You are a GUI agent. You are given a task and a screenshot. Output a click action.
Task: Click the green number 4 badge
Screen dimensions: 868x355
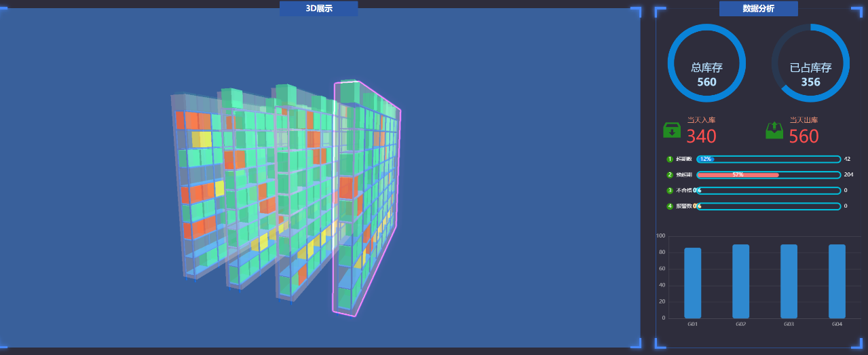click(670, 206)
